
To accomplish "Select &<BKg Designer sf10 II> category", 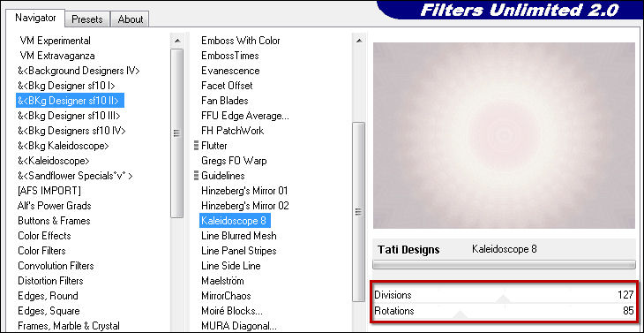I will pyautogui.click(x=71, y=101).
